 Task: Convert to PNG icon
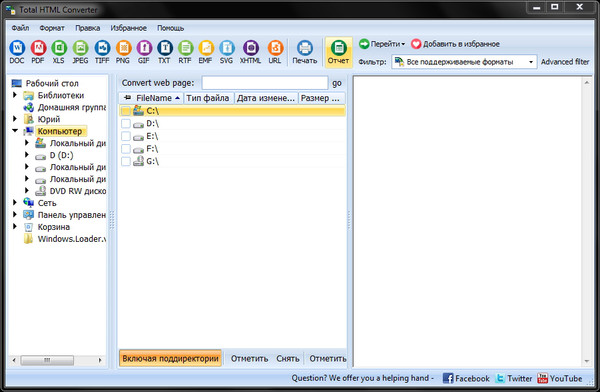coord(123,49)
